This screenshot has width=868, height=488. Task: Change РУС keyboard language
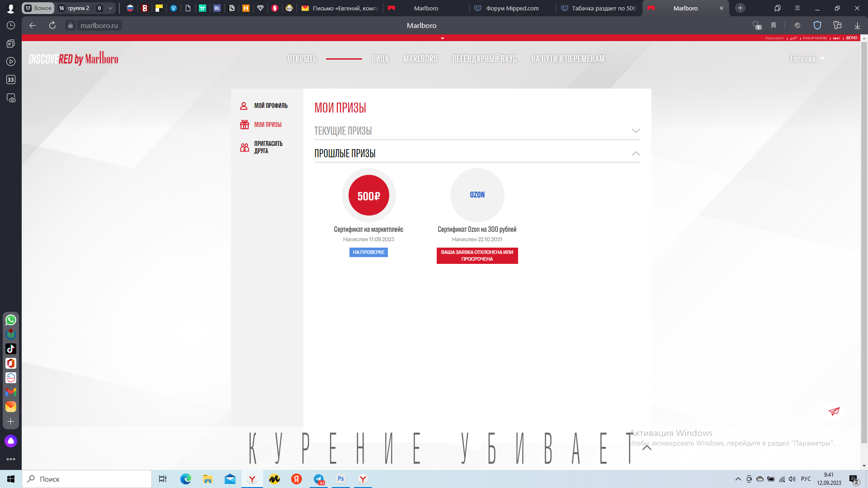[806, 479]
